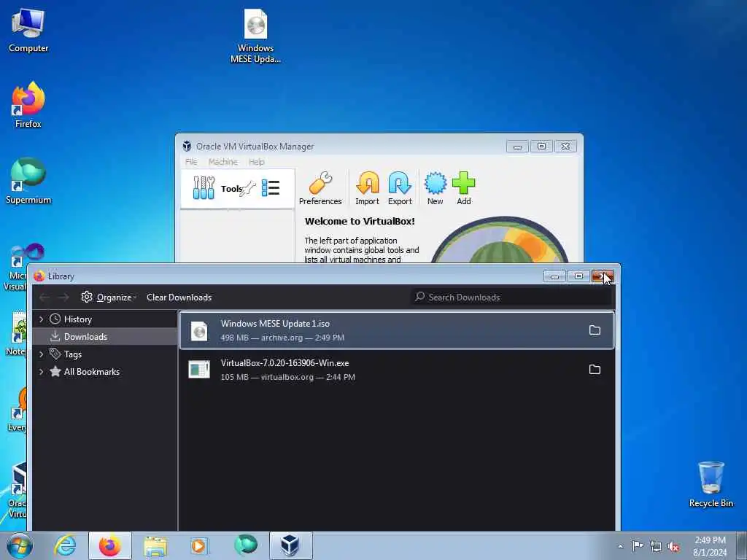The width and height of the screenshot is (747, 560).
Task: Maximize the Library window
Action: point(578,276)
